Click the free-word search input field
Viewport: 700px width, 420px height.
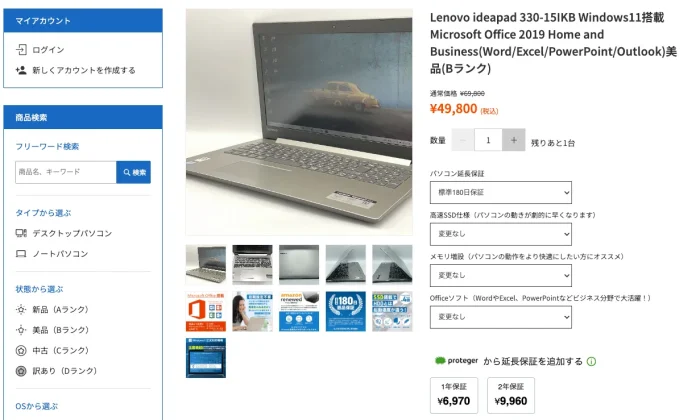coord(66,172)
